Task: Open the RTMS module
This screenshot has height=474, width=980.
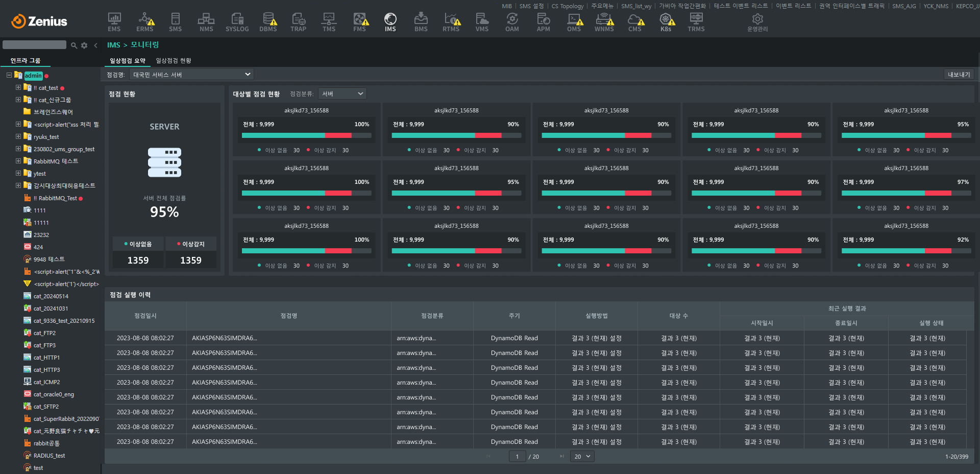Action: click(x=451, y=22)
